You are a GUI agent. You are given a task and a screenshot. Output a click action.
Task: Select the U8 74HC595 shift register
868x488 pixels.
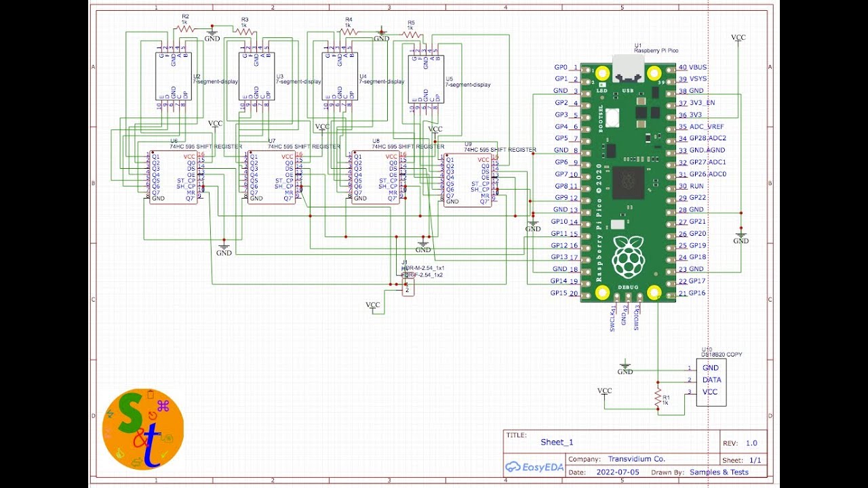(x=375, y=177)
